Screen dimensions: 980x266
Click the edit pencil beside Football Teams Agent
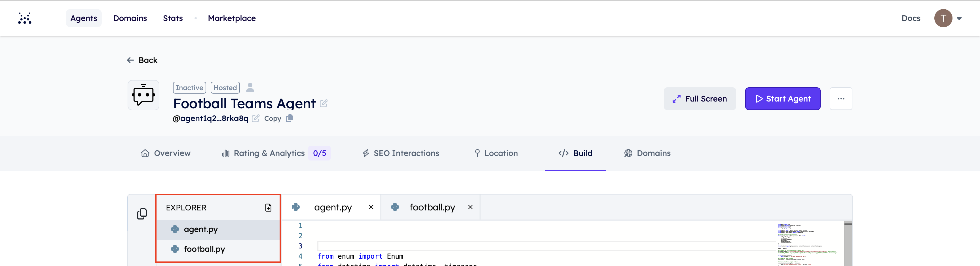coord(323,104)
